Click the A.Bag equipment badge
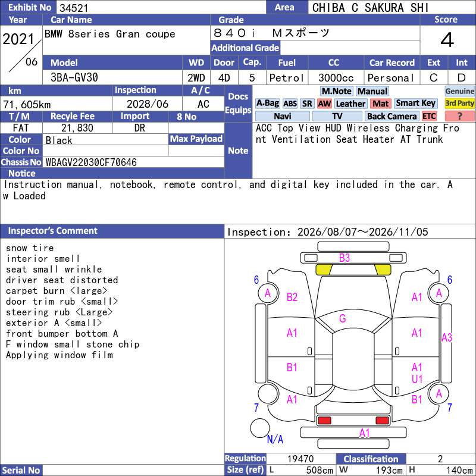Viewport: 476px width, 476px height. tap(267, 104)
